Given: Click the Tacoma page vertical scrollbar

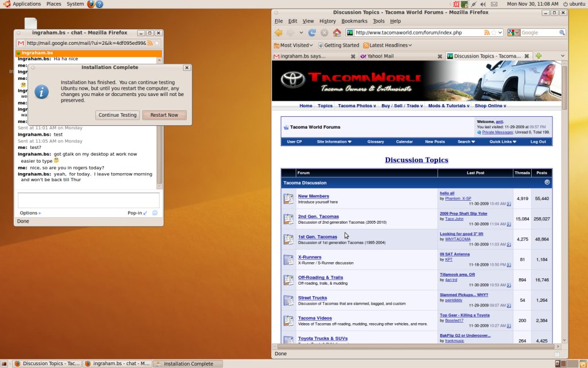Looking at the screenshot, I should click(x=565, y=87).
